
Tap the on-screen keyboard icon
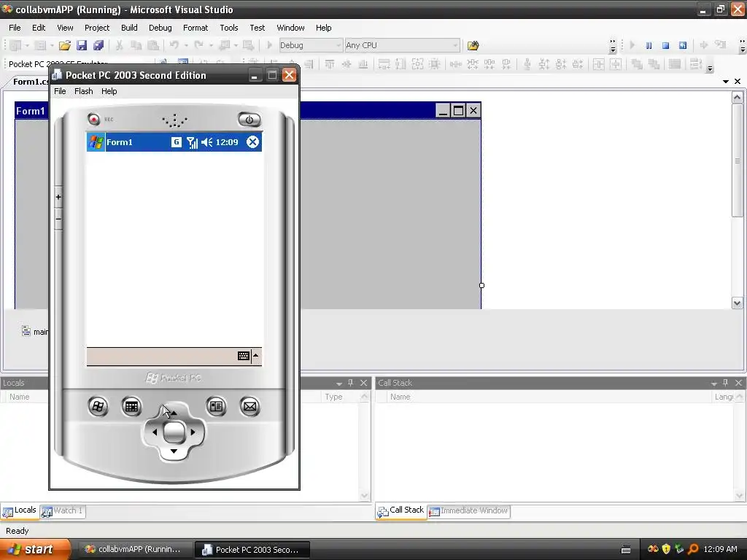[244, 356]
